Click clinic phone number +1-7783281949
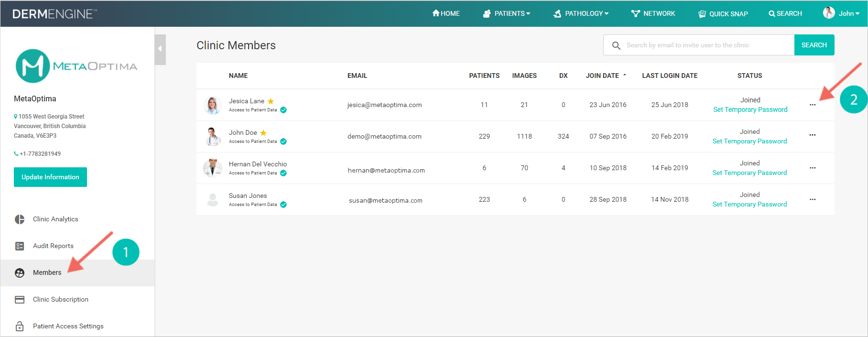 (40, 154)
